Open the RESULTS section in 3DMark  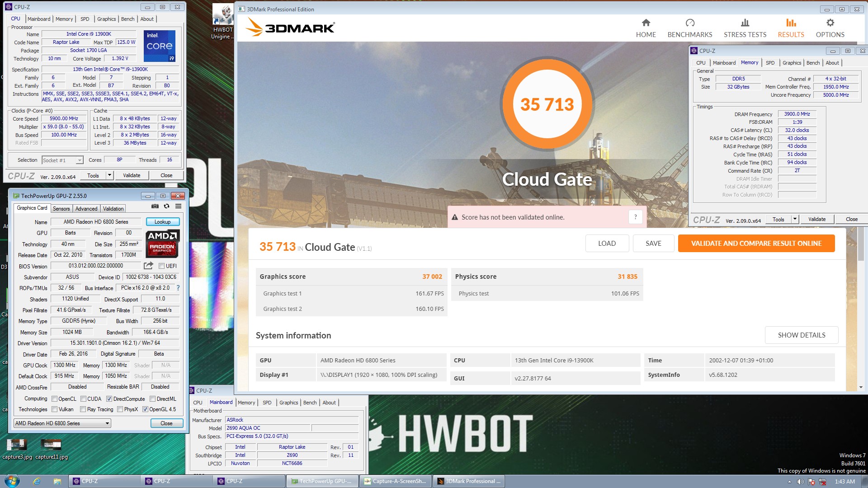tap(791, 28)
